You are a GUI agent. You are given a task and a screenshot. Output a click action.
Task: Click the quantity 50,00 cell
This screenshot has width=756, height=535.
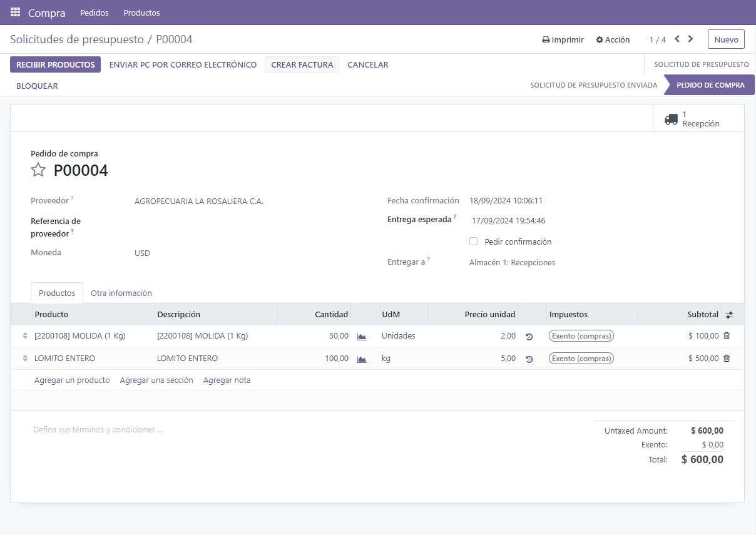(x=314, y=336)
